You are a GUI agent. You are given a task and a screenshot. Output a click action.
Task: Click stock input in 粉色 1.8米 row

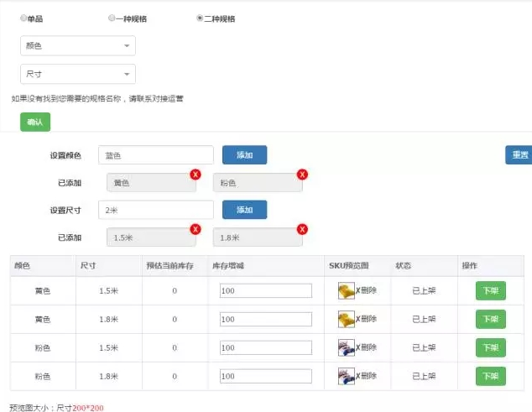[265, 376]
